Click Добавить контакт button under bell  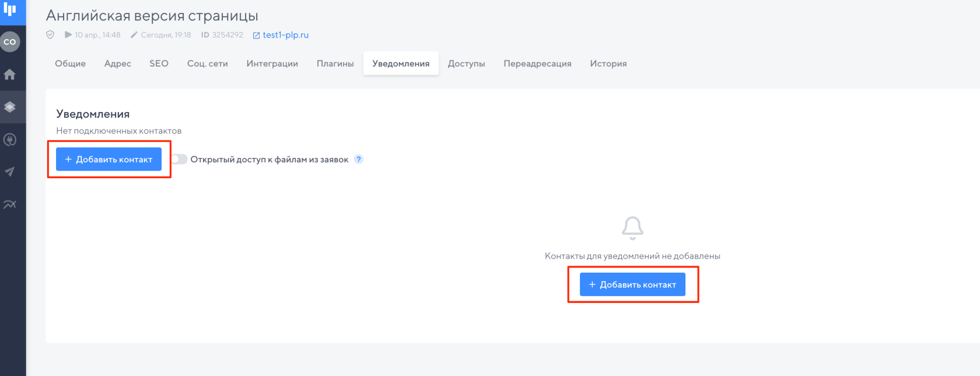(632, 284)
